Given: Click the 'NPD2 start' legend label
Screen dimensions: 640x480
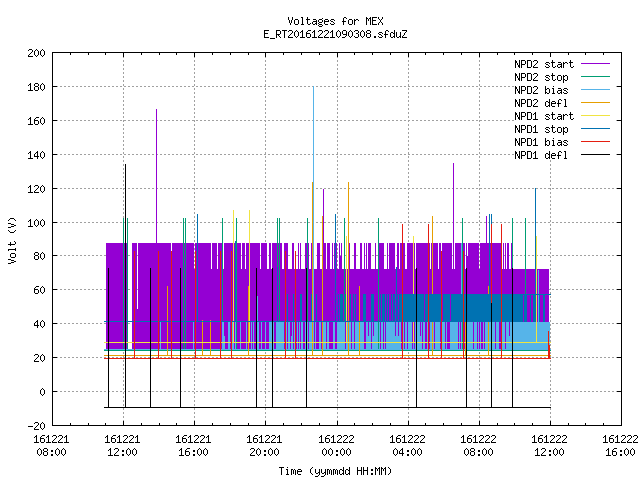Looking at the screenshot, I should coord(544,64).
